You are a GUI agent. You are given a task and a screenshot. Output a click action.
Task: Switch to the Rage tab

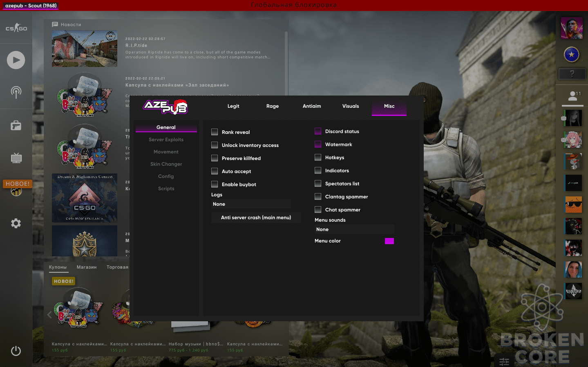(x=273, y=106)
